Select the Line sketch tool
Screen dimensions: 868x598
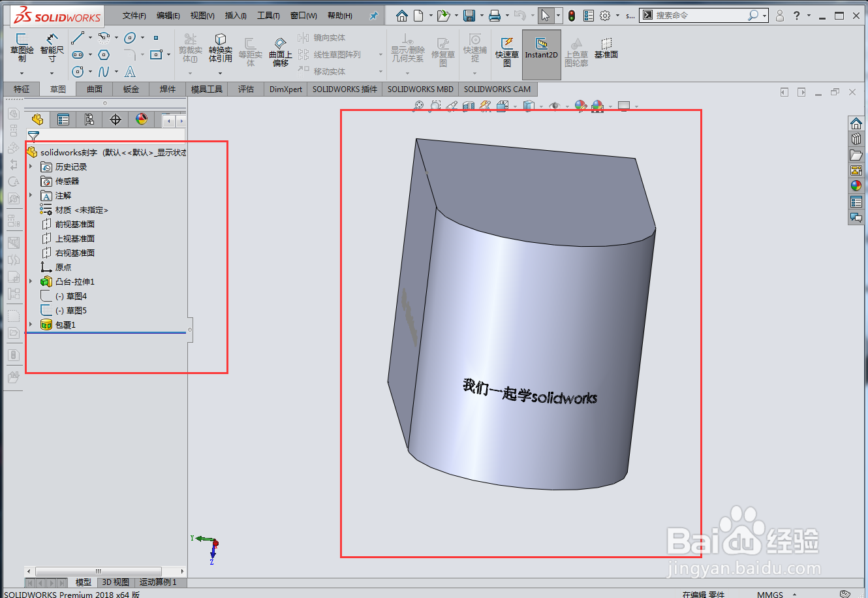[78, 38]
